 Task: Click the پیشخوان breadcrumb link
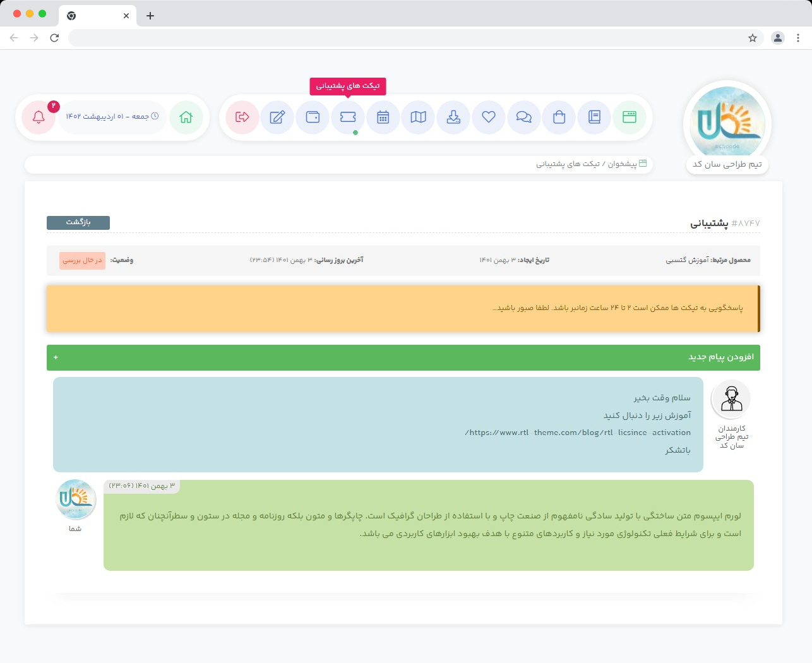click(x=622, y=164)
